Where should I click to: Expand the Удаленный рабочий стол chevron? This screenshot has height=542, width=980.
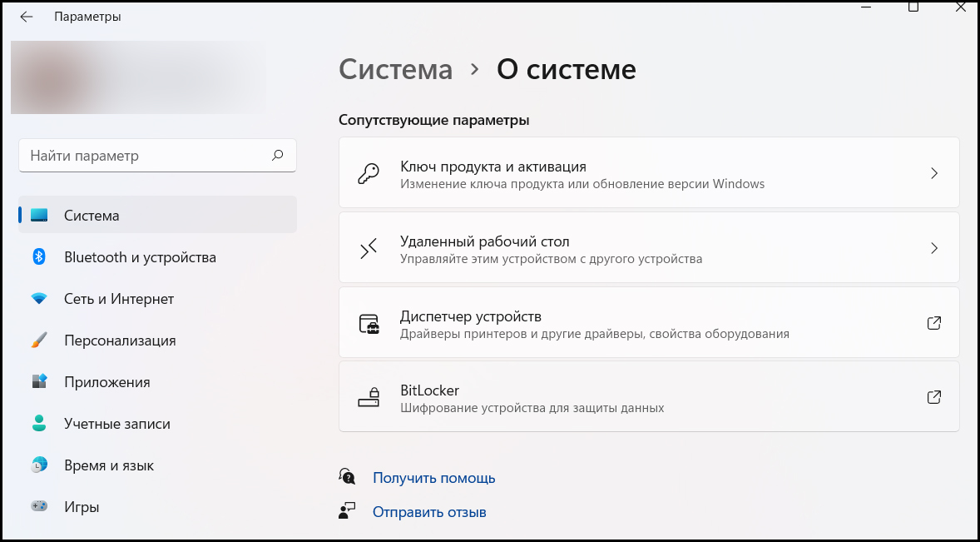pos(934,248)
